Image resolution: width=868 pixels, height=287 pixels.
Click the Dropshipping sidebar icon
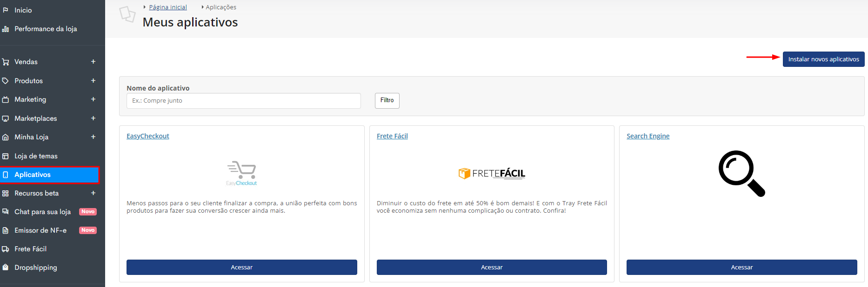tap(6, 267)
